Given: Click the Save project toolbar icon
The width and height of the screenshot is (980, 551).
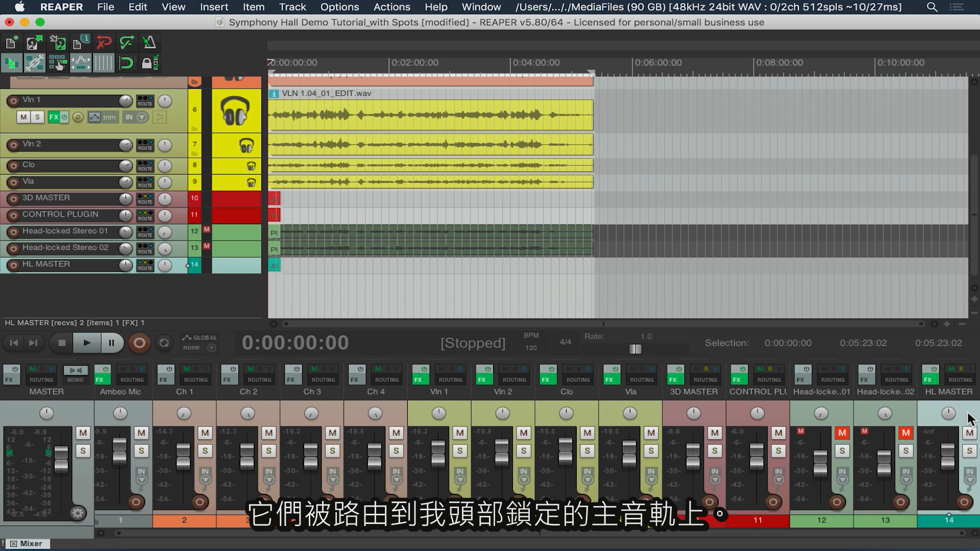Looking at the screenshot, I should (x=57, y=42).
